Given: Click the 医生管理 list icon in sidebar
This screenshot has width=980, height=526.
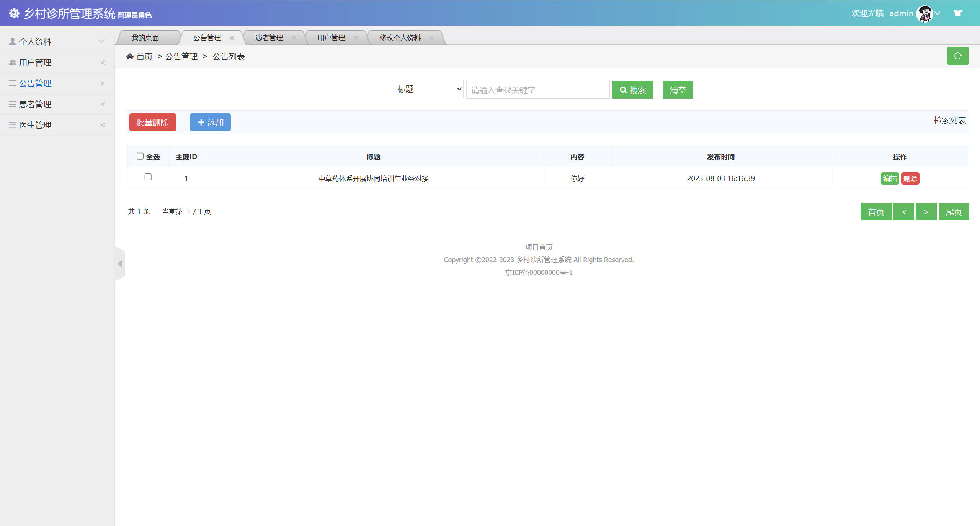Looking at the screenshot, I should [x=12, y=125].
